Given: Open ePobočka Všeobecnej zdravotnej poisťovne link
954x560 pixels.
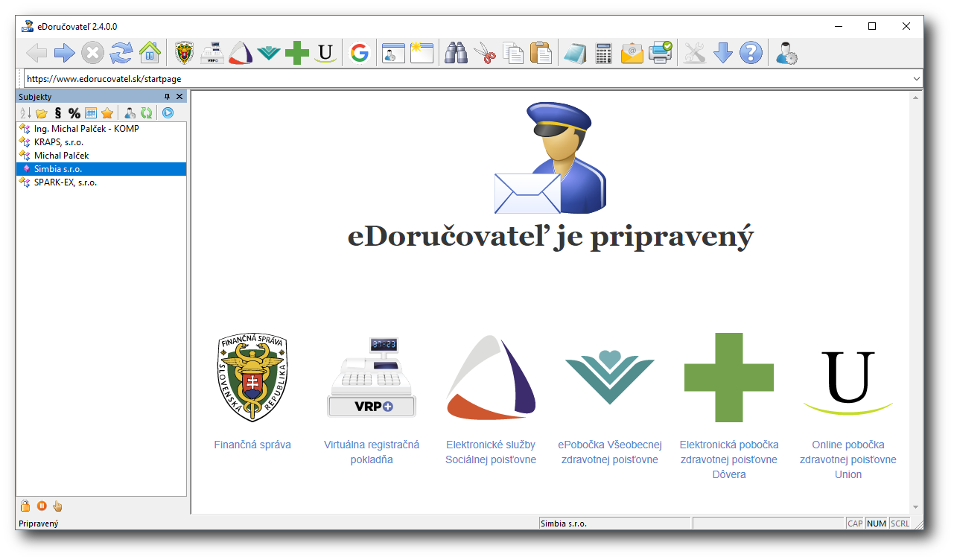Looking at the screenshot, I should coord(610,452).
